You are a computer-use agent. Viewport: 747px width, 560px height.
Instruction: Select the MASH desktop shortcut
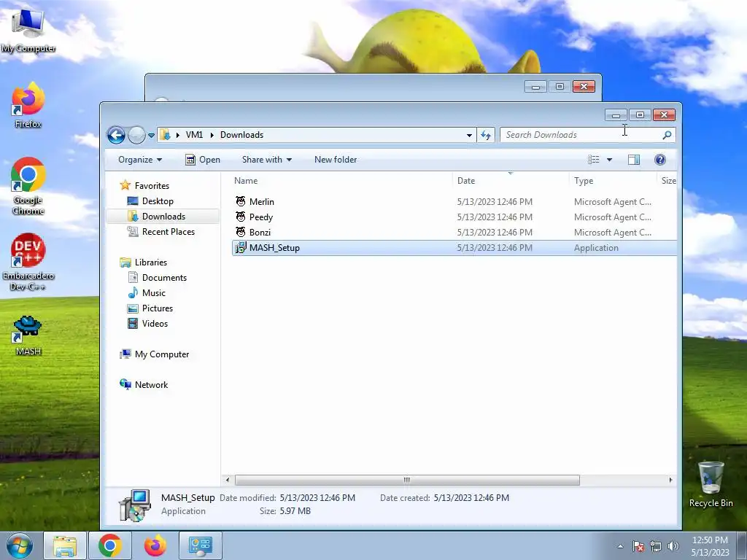point(28,335)
